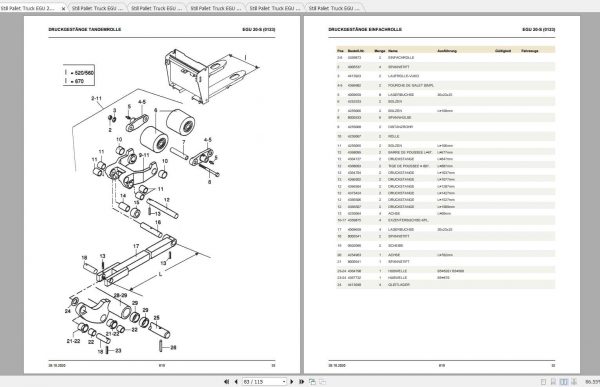Click callout number 6 above the rollers
The height and width of the screenshot is (387, 600).
[155, 110]
